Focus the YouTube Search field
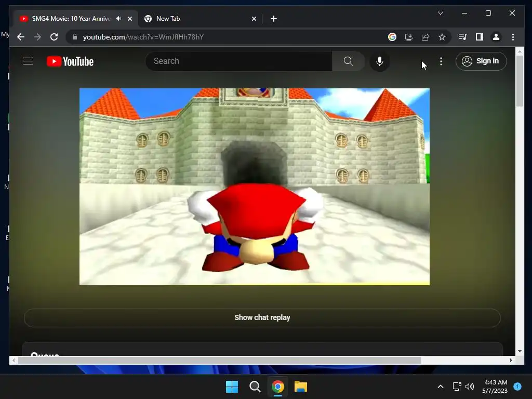Viewport: 532px width, 399px height. pyautogui.click(x=239, y=61)
